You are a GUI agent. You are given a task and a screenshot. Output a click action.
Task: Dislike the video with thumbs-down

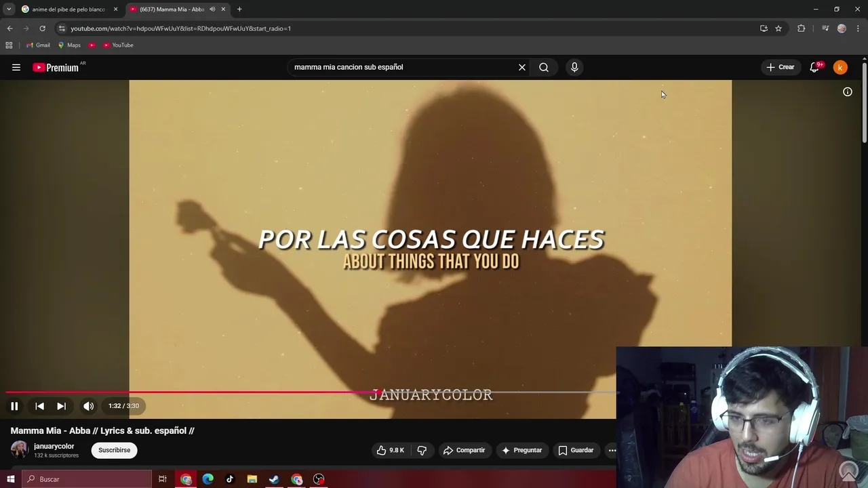pyautogui.click(x=422, y=450)
